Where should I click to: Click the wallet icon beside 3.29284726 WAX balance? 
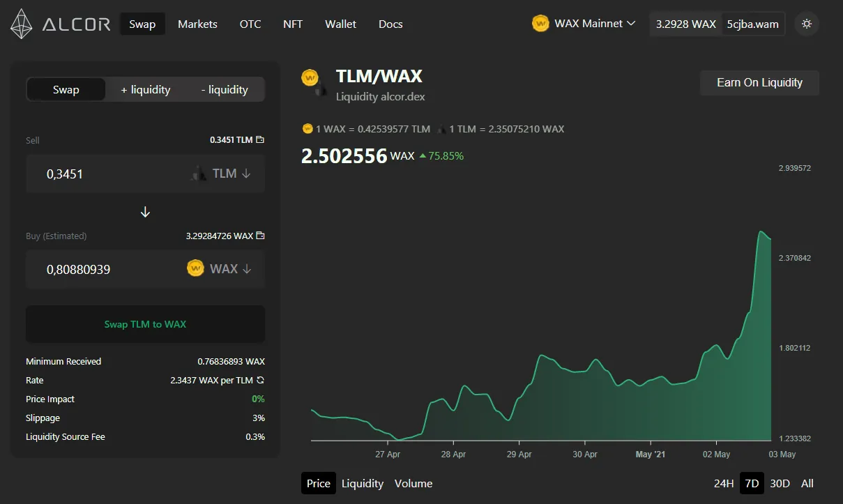[x=260, y=236]
